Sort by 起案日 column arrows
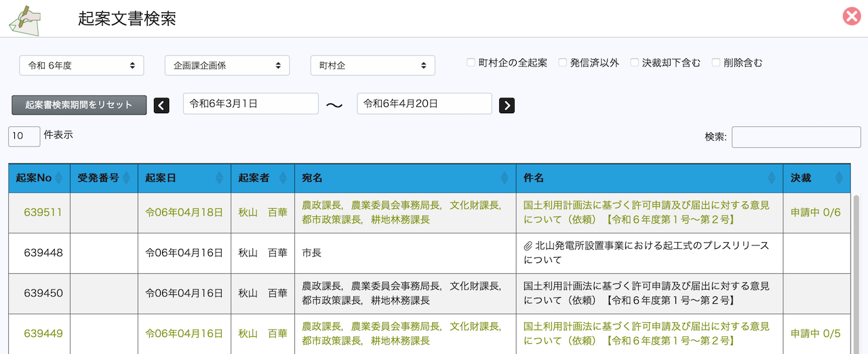The image size is (868, 354). pyautogui.click(x=219, y=178)
